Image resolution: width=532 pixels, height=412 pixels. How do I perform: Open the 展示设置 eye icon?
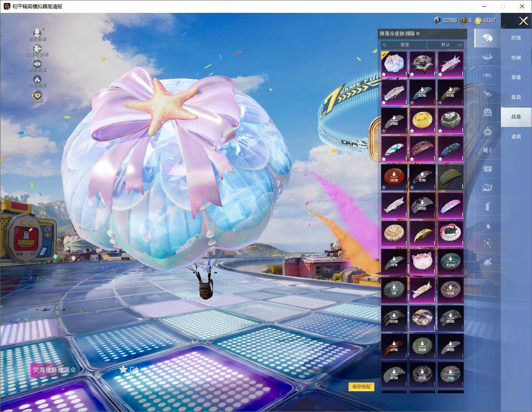click(37, 64)
